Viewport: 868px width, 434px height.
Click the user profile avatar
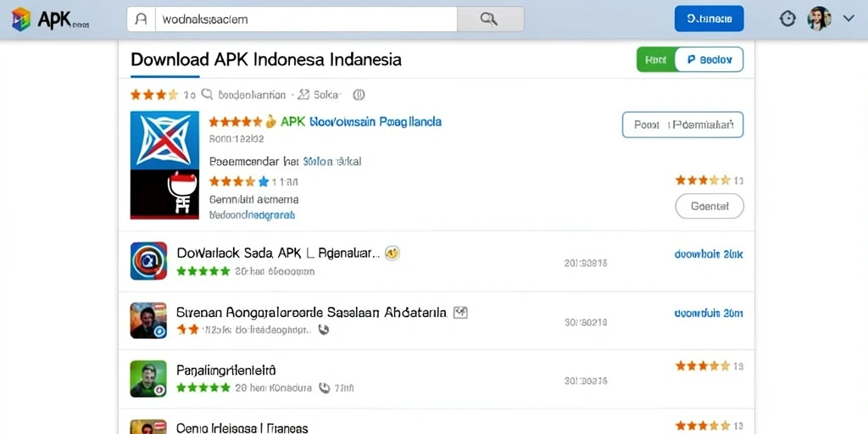[x=820, y=19]
